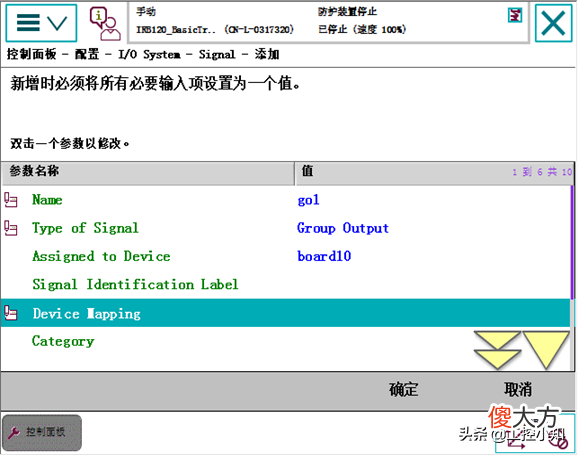Close the configuration window with X
578x455 pixels.
coord(553,23)
